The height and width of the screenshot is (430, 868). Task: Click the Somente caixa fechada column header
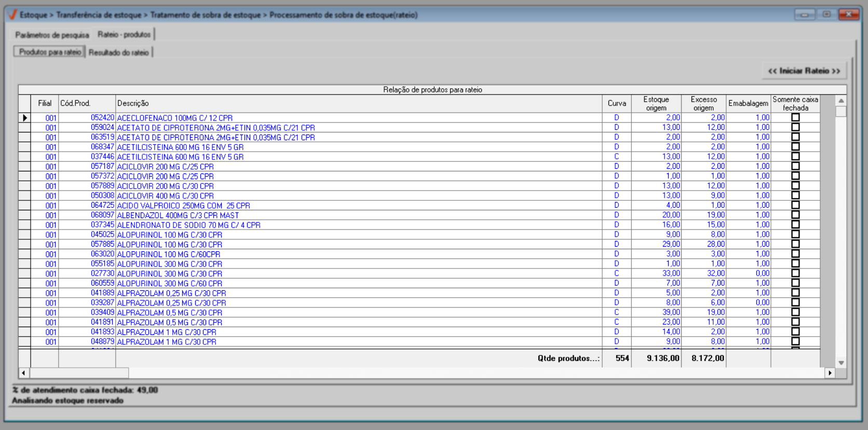click(x=795, y=103)
